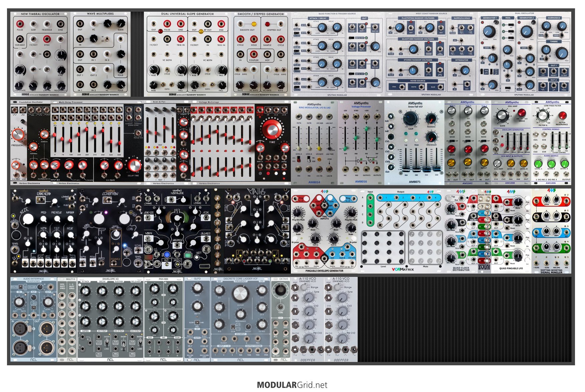Turn the red FILTER RESONANCE knob on AM1006

(x=562, y=116)
